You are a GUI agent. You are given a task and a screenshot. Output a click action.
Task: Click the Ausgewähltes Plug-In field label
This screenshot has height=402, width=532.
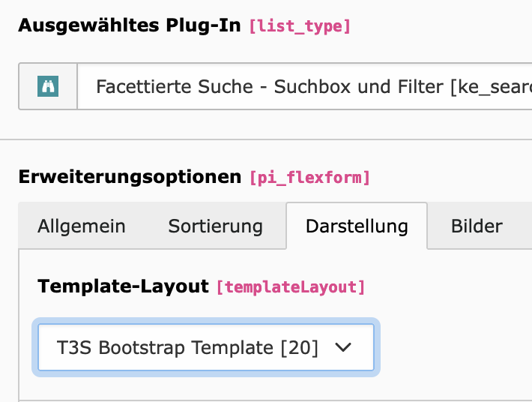130,25
